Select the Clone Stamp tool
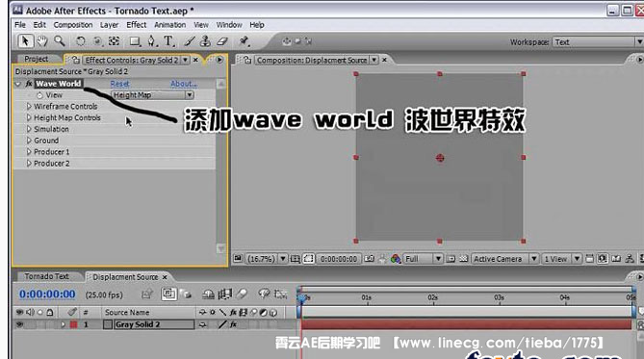 coord(205,41)
